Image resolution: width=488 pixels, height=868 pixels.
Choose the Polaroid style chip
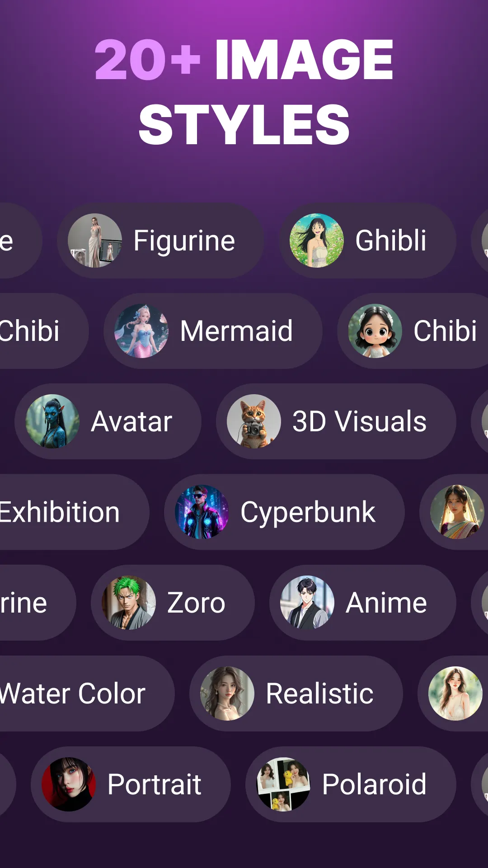pyautogui.click(x=351, y=784)
